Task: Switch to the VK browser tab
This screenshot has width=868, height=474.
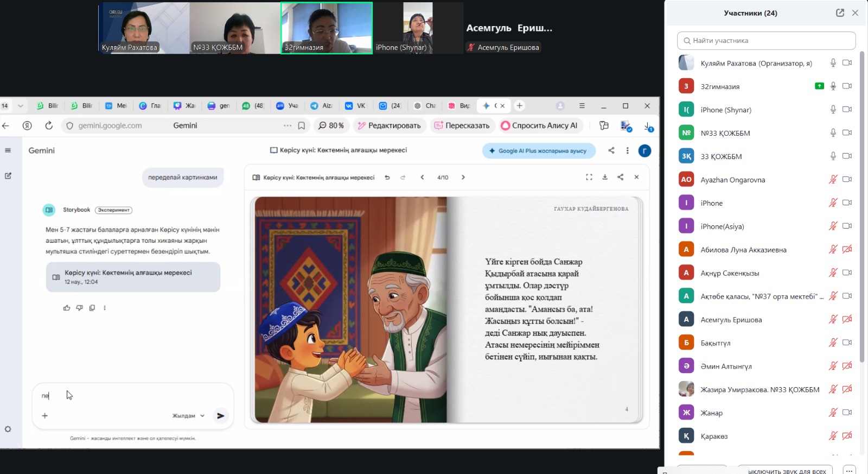Action: [356, 106]
